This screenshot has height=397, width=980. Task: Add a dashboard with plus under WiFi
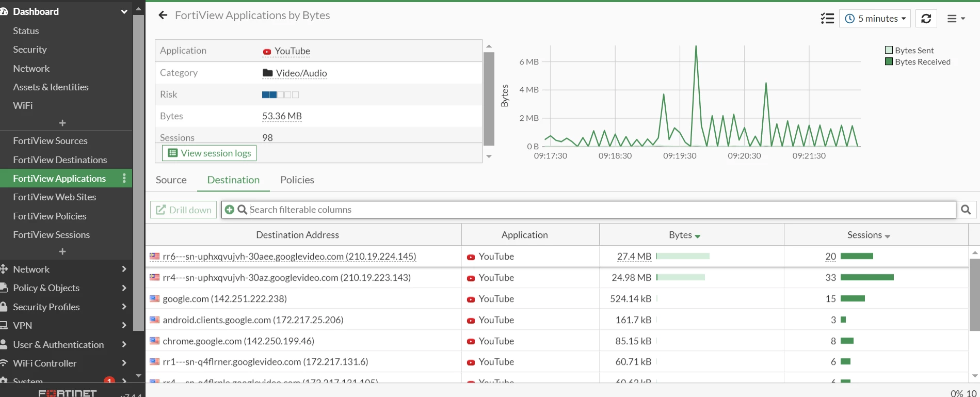(62, 123)
